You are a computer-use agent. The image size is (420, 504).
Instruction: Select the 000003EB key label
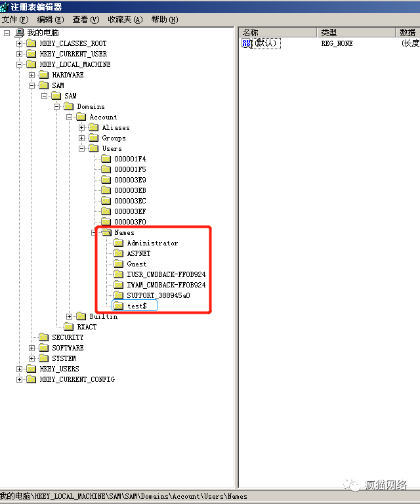[130, 190]
